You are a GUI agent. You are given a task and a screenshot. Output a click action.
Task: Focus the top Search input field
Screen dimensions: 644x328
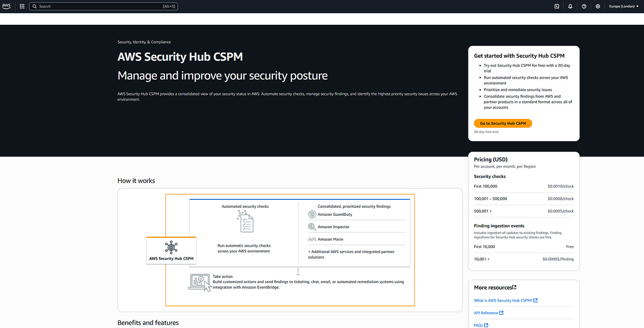pyautogui.click(x=103, y=7)
